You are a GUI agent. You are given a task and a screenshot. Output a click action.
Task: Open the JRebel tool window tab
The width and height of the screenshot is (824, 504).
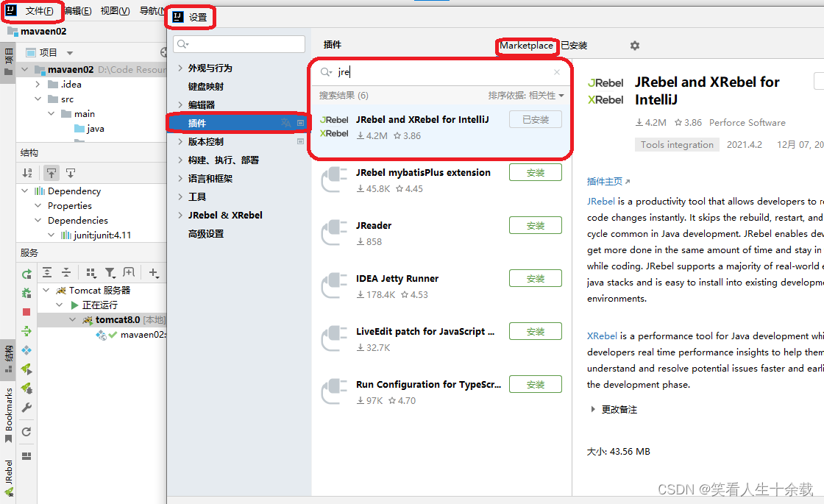(8, 478)
